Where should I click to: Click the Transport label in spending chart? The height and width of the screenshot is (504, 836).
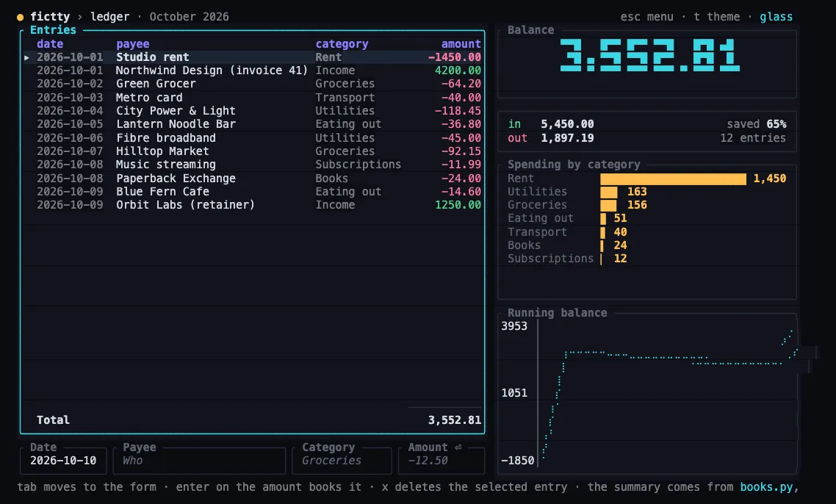coord(537,232)
